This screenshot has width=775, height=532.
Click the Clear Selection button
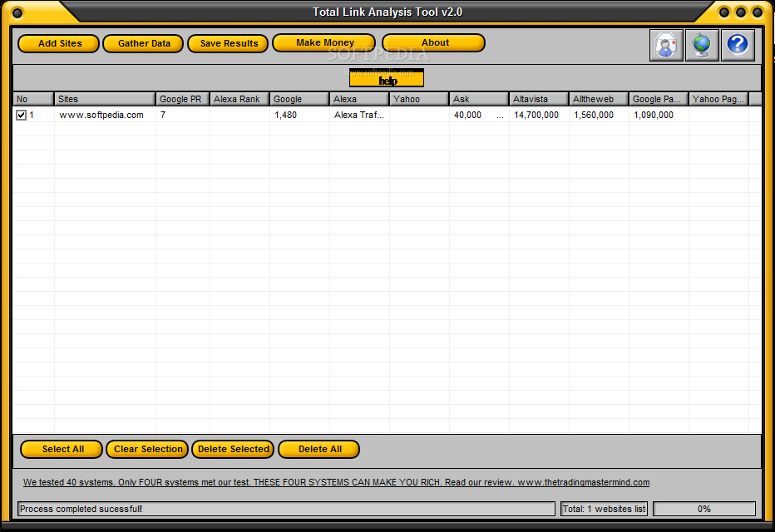[x=147, y=450]
